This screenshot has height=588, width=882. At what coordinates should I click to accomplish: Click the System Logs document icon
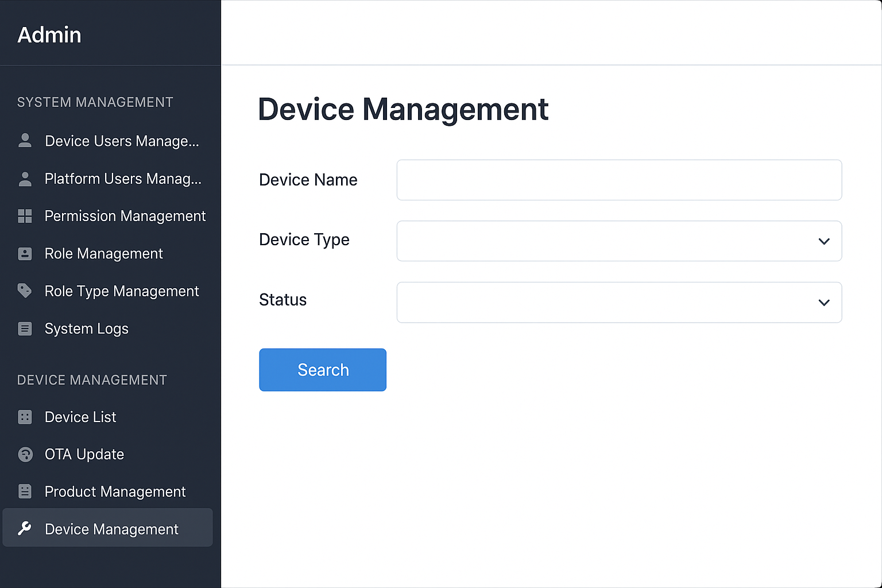(25, 328)
